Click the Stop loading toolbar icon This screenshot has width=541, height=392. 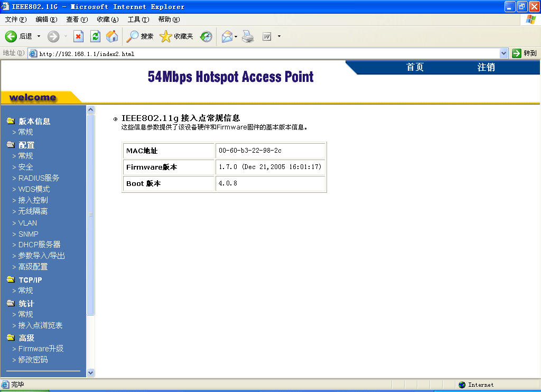[x=78, y=36]
